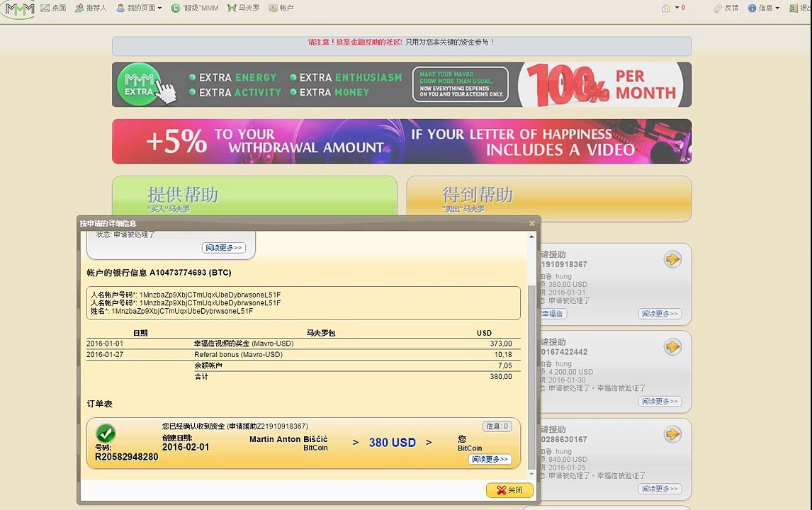The image size is (812, 510).
Task: Open the 反馈 feedback link
Action: pyautogui.click(x=726, y=8)
